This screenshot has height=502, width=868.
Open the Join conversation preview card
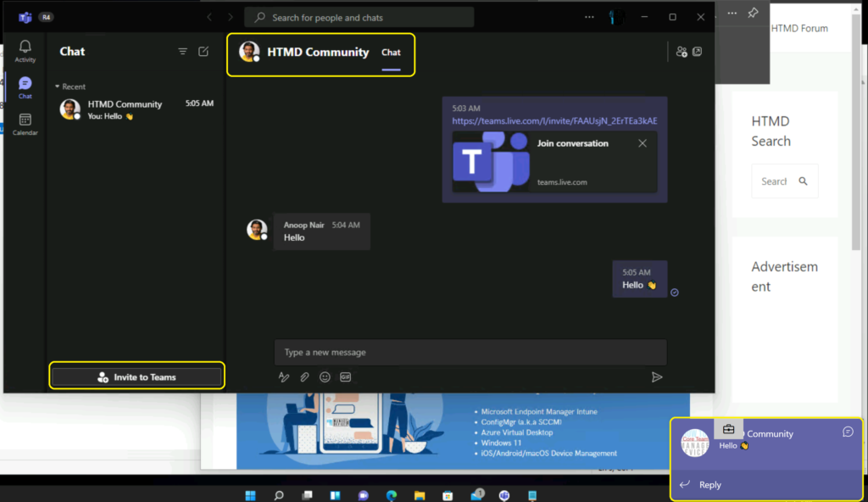pos(554,162)
